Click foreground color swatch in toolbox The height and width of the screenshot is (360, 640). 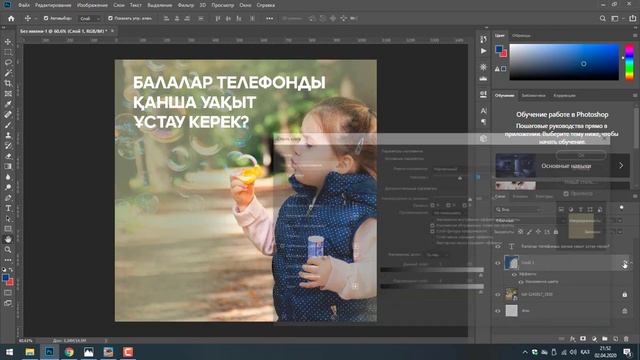pos(6,278)
